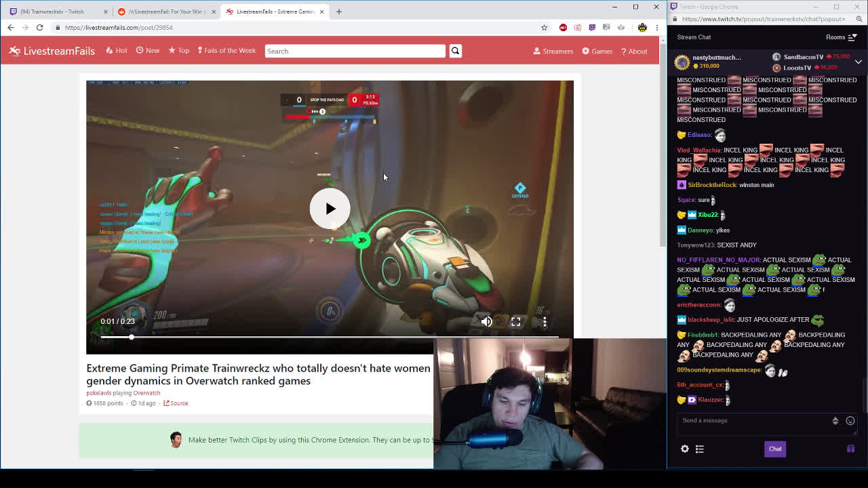
Task: Expand the top cheerers leaderboard chevron
Action: pyautogui.click(x=858, y=62)
